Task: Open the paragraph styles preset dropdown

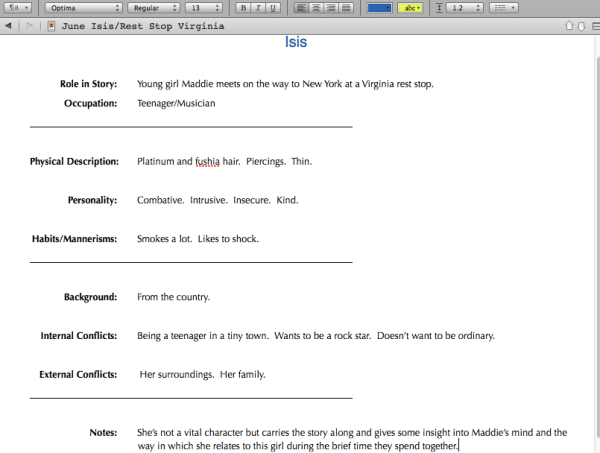Action: [19, 8]
